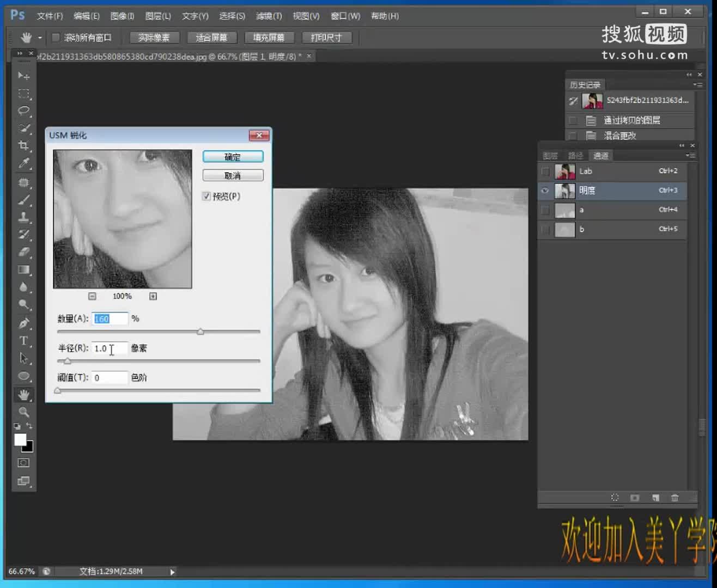Toggle visibility of the Lab channel
The width and height of the screenshot is (717, 588).
click(544, 171)
